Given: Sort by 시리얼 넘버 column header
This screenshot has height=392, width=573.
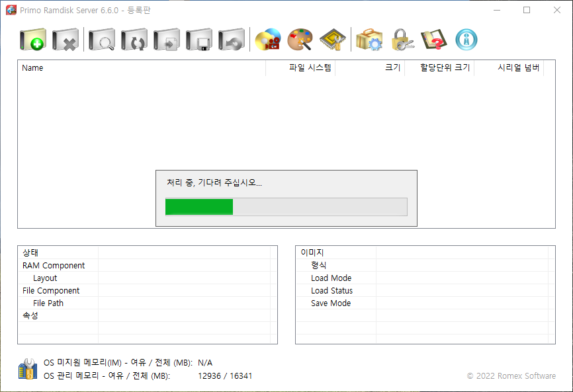Looking at the screenshot, I should point(509,68).
